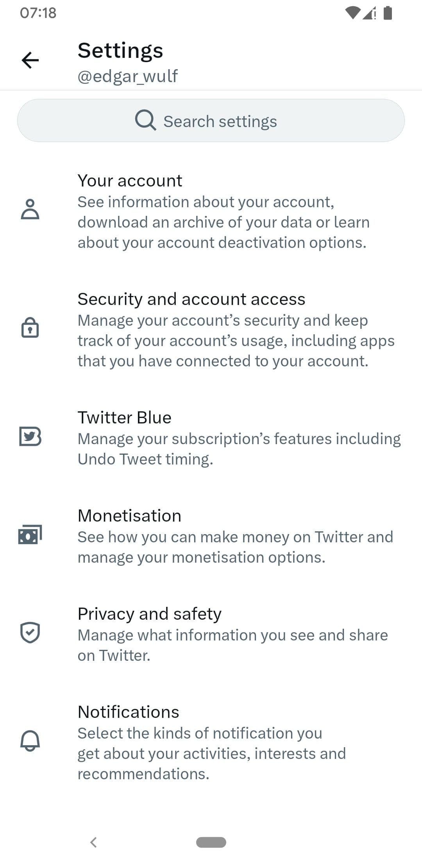Open Security and account access settings
The image size is (422, 868).
(211, 330)
